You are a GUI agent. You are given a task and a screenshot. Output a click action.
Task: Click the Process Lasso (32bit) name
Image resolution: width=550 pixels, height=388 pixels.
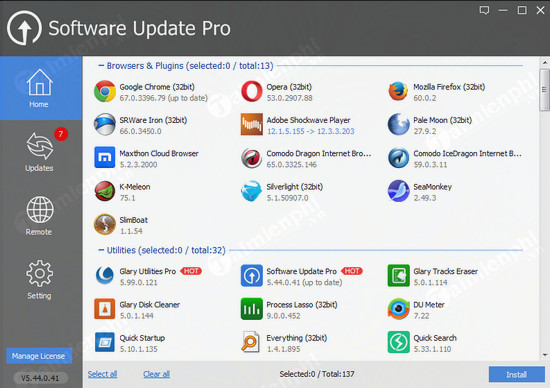(302, 305)
